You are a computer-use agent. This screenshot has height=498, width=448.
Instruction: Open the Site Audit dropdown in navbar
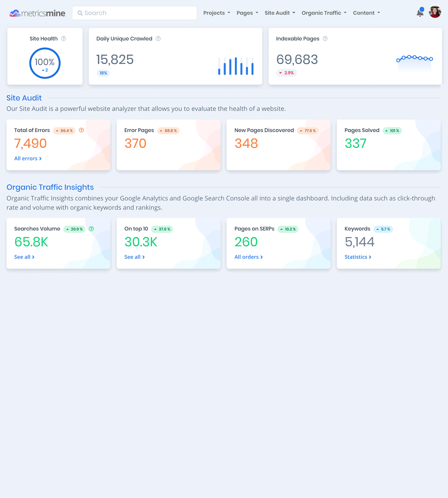tap(280, 13)
